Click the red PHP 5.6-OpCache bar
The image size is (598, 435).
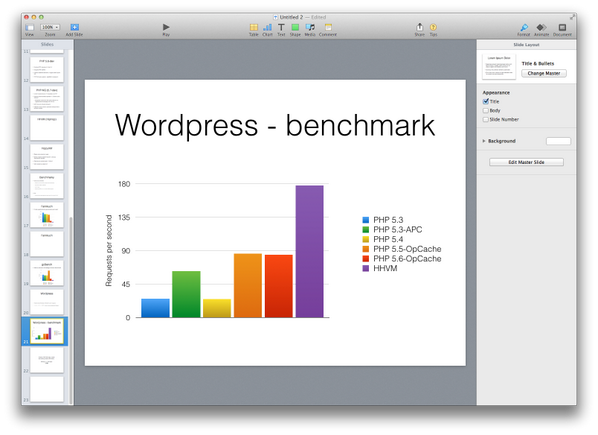click(x=279, y=286)
